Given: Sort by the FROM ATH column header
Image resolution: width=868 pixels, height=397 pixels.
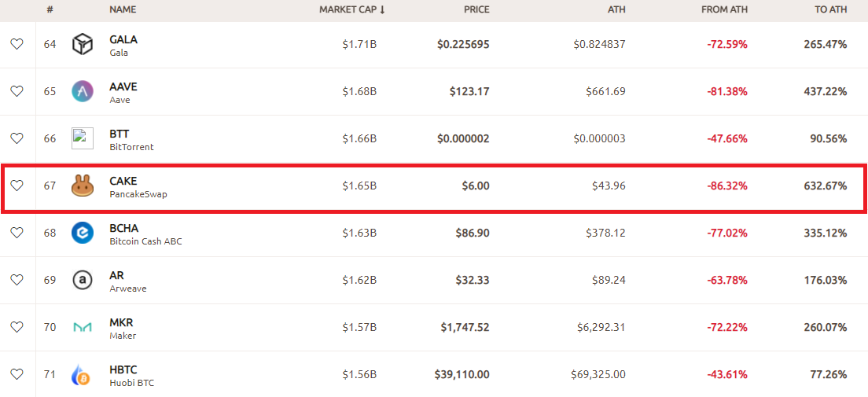Looking at the screenshot, I should click(725, 10).
